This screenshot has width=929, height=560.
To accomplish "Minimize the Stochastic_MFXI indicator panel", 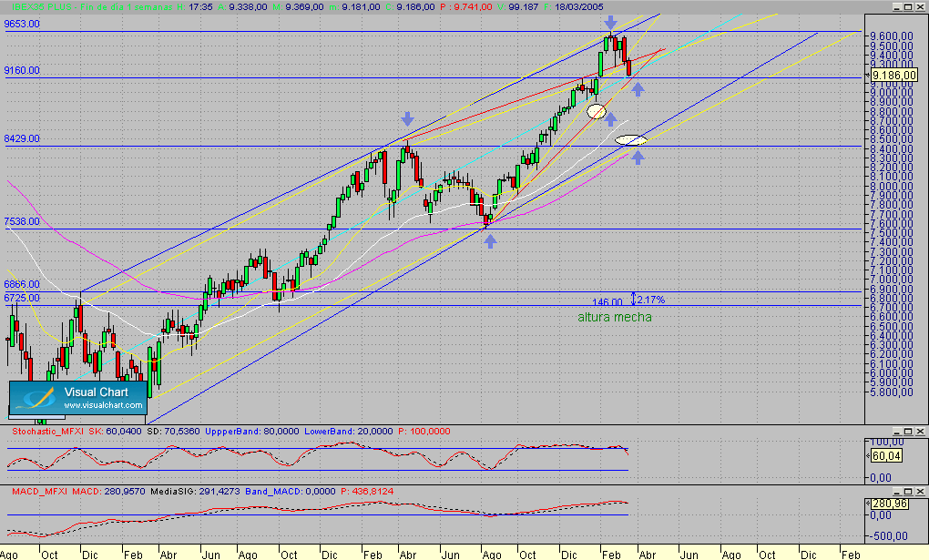I will 898,432.
